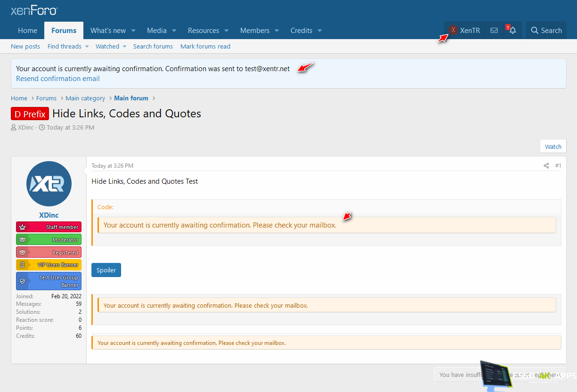Image resolution: width=577 pixels, height=392 pixels.
Task: Click post number #1 permalink
Action: pyautogui.click(x=558, y=166)
